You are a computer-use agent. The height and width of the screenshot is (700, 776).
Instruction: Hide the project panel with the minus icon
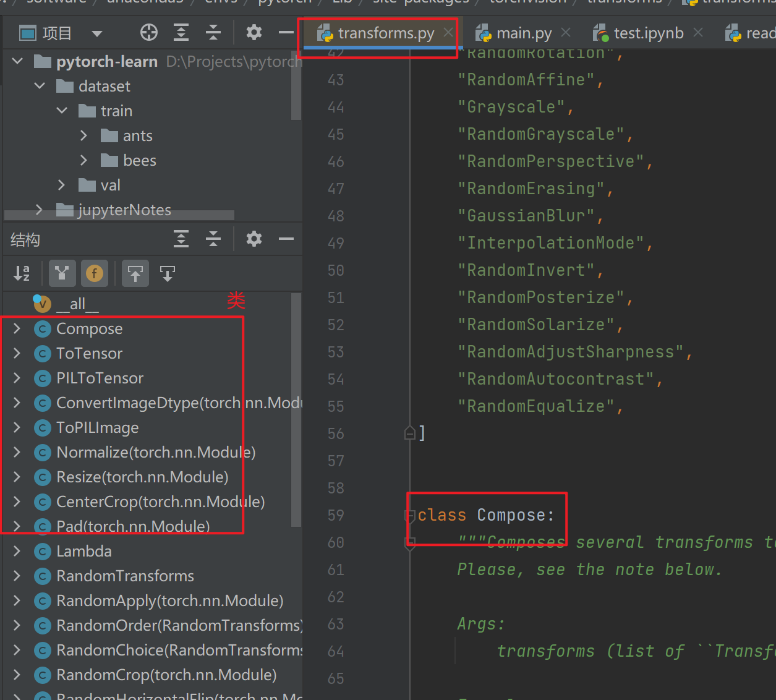(x=286, y=33)
